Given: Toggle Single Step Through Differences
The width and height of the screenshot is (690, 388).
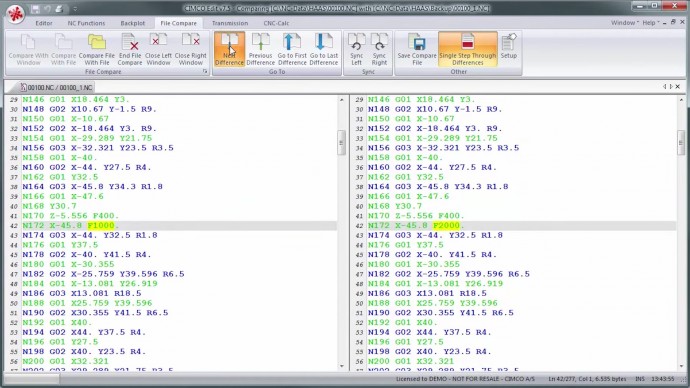Looking at the screenshot, I should (467, 49).
